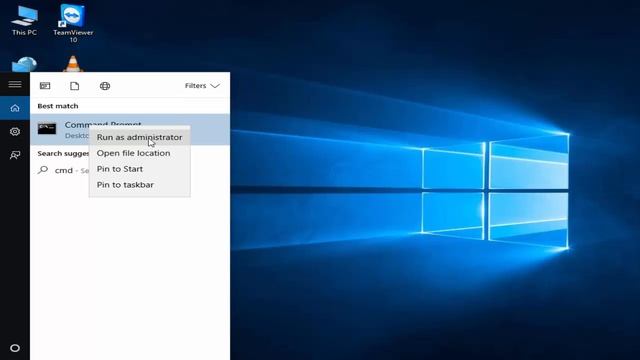Choose Run as administrator
Screen dimensions: 640x360
[140, 137]
